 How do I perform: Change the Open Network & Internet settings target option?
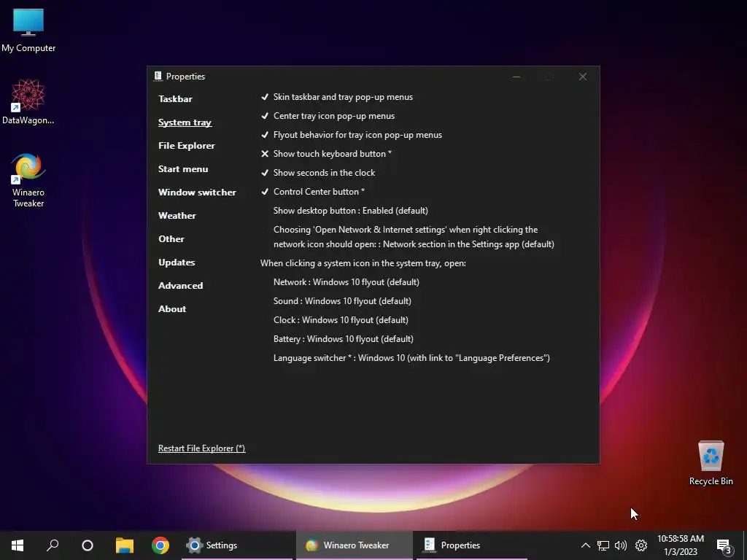tap(414, 237)
